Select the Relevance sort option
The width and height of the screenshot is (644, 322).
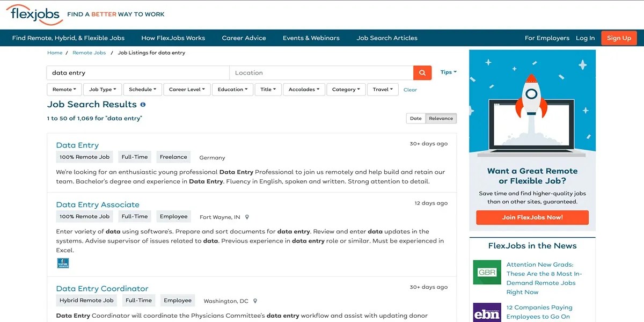(441, 118)
